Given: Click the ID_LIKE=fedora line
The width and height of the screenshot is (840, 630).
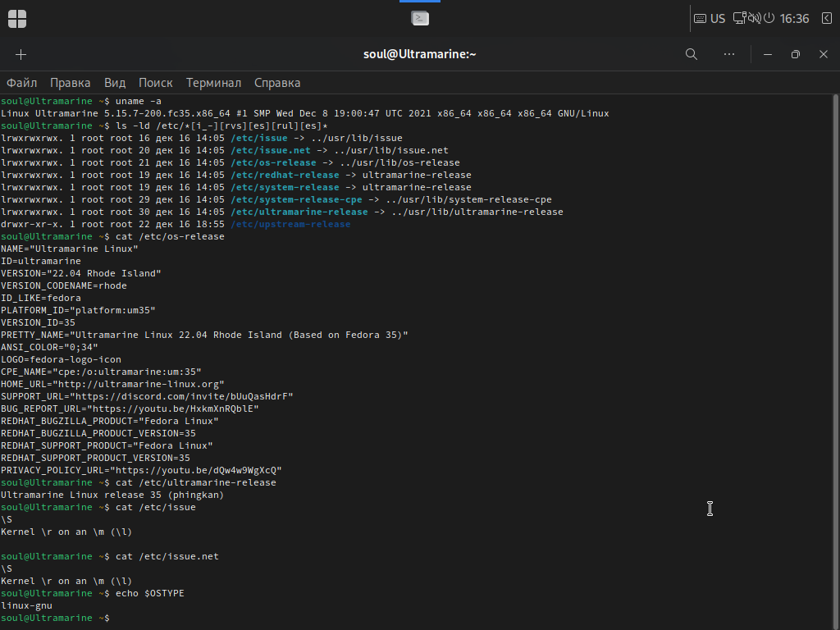Looking at the screenshot, I should point(41,299).
